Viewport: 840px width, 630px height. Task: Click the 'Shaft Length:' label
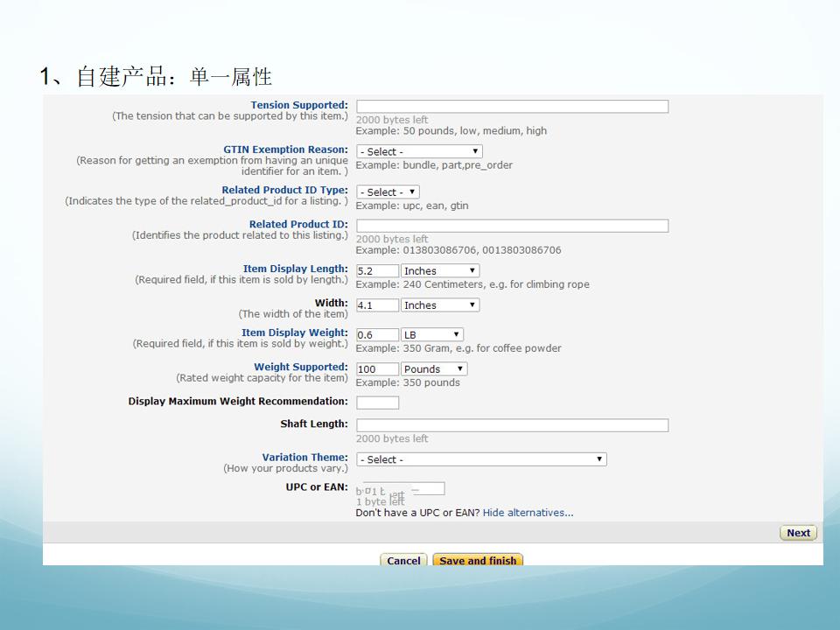point(314,423)
